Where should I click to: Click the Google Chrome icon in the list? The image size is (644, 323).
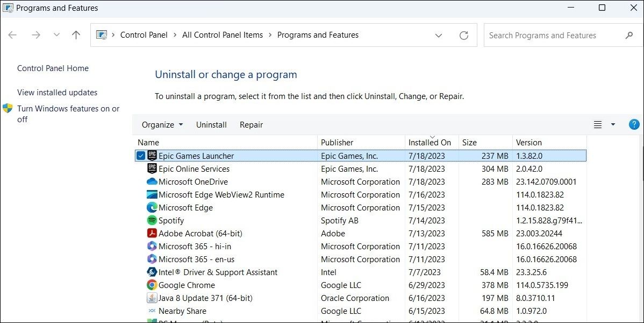pyautogui.click(x=153, y=285)
